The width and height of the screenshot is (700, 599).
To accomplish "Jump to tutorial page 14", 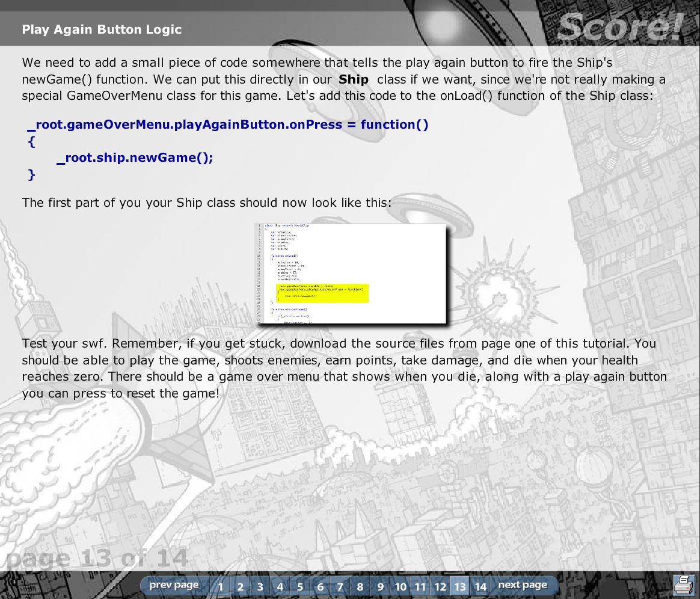I will (480, 586).
